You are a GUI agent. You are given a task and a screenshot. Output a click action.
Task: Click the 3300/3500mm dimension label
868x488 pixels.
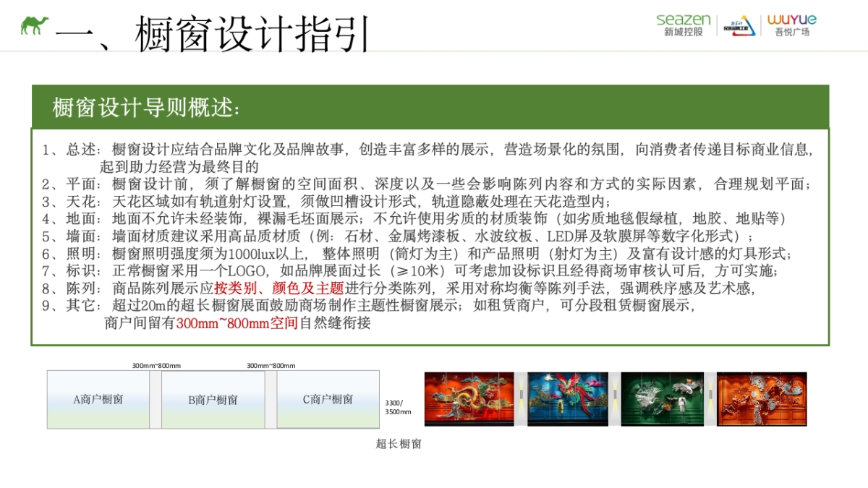398,406
